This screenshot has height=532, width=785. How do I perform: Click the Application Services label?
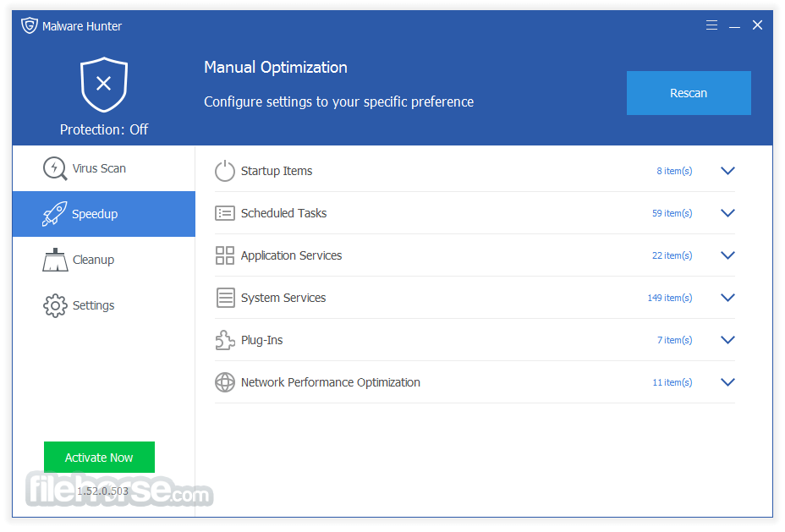[291, 255]
